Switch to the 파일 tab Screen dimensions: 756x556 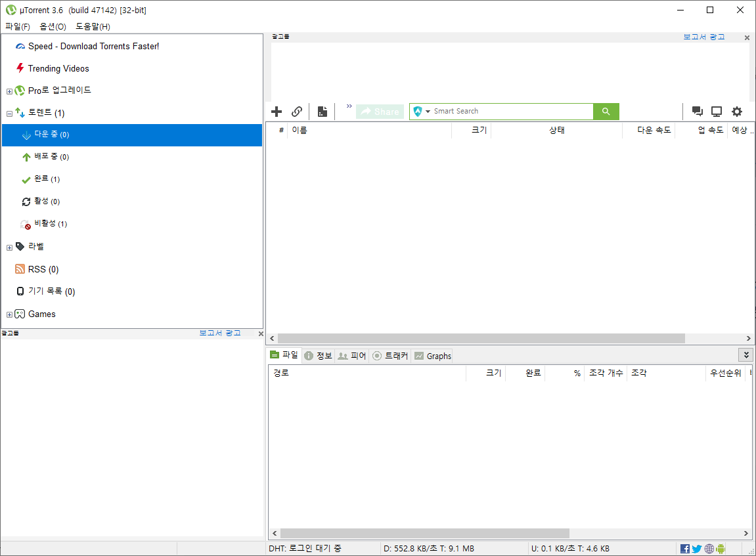[284, 355]
